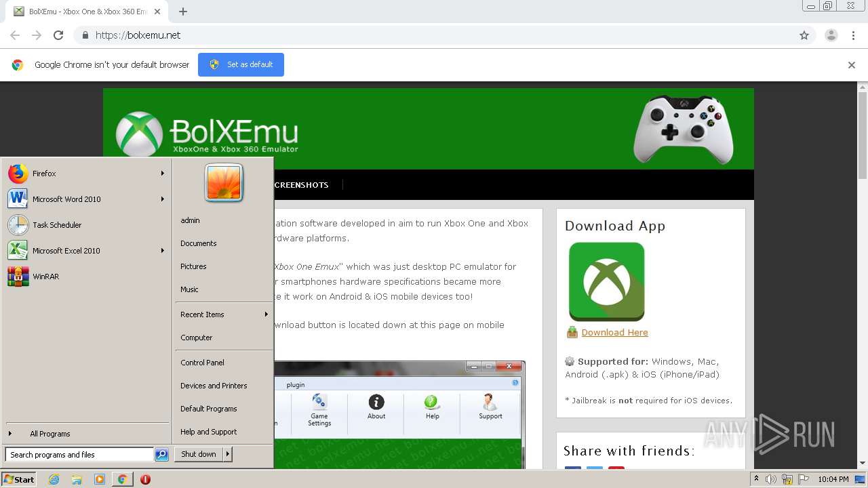Open Default Programs
This screenshot has width=868, height=488.
coord(208,409)
